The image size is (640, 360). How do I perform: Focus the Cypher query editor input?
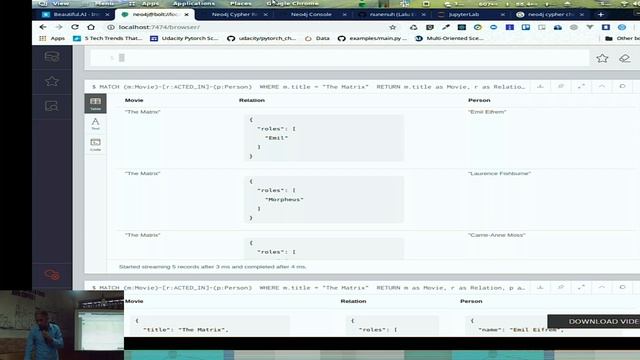click(339, 58)
